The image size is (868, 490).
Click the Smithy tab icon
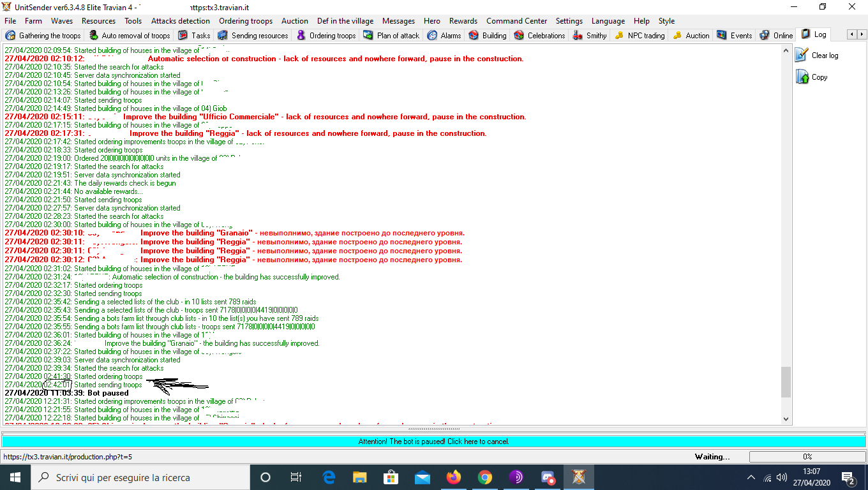(578, 36)
